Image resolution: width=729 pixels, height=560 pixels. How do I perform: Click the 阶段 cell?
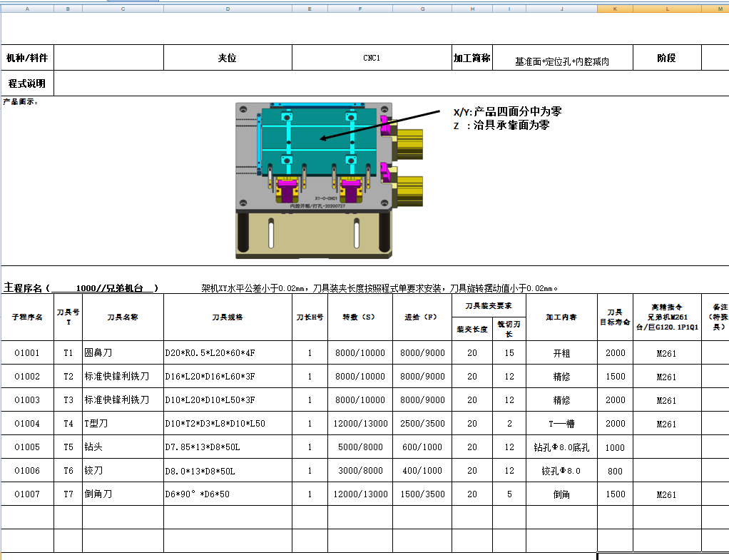(x=668, y=58)
